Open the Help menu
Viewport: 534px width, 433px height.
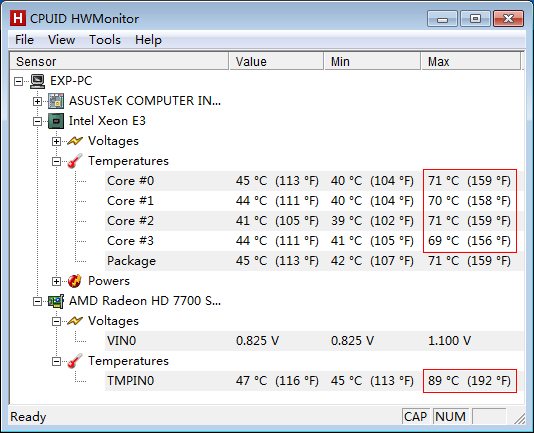pos(148,40)
